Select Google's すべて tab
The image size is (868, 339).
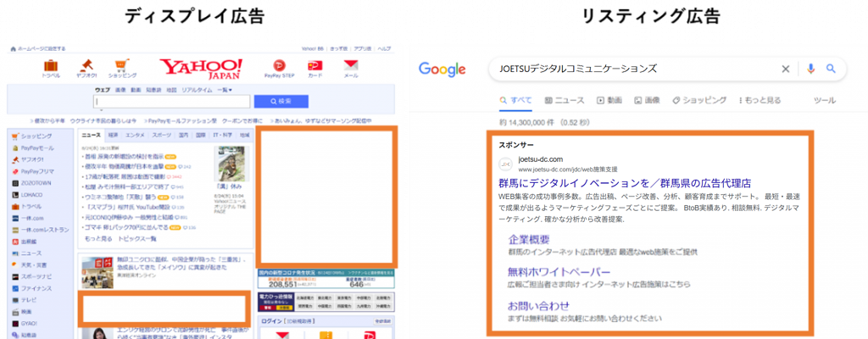(515, 100)
